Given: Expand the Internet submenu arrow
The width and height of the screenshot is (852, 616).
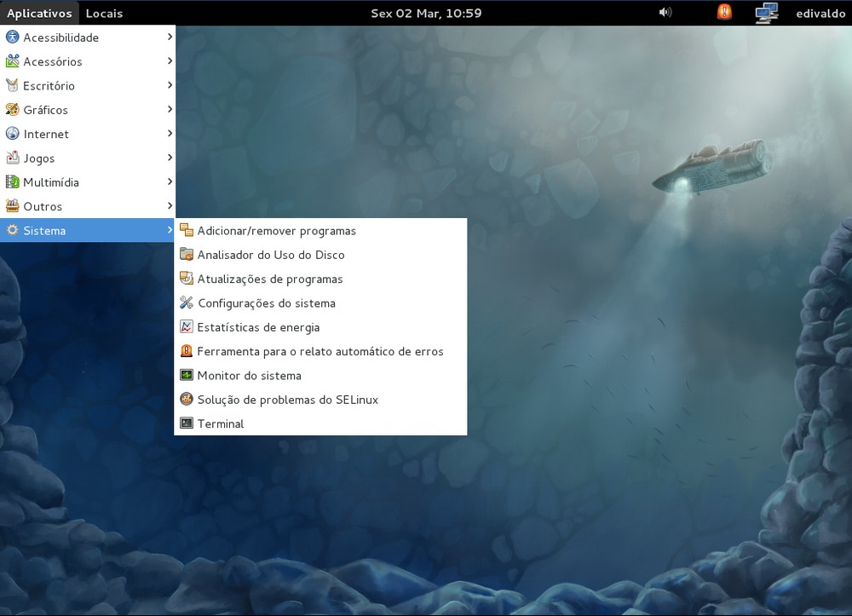Looking at the screenshot, I should (x=170, y=134).
